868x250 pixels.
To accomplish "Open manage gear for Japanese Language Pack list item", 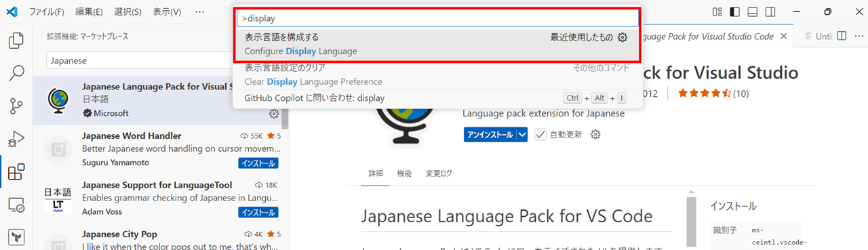I will coord(274,114).
